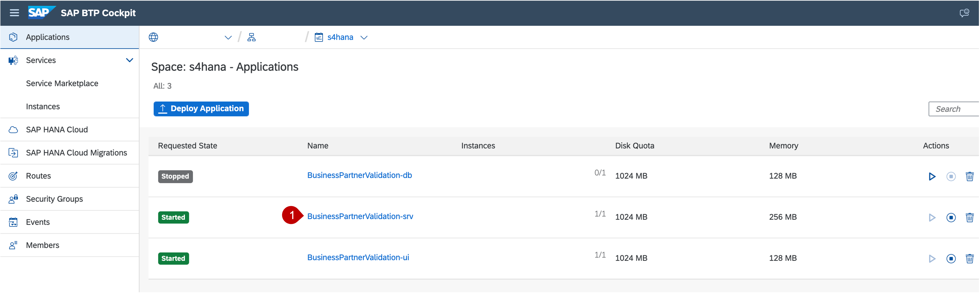Open BusinessPartnerValidation-srv application link

360,216
